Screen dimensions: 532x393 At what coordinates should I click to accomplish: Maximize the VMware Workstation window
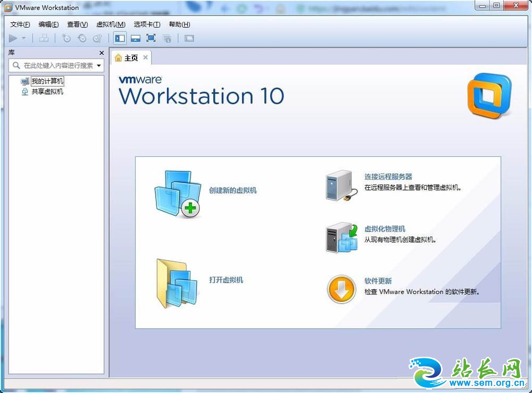[496, 5]
